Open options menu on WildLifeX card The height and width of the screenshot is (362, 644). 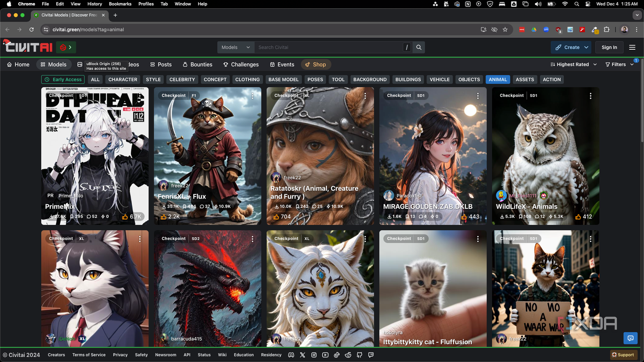(x=590, y=96)
